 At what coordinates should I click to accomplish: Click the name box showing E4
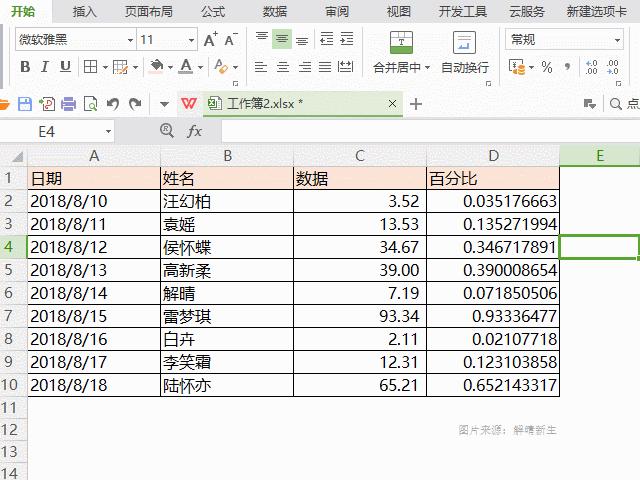pos(57,131)
